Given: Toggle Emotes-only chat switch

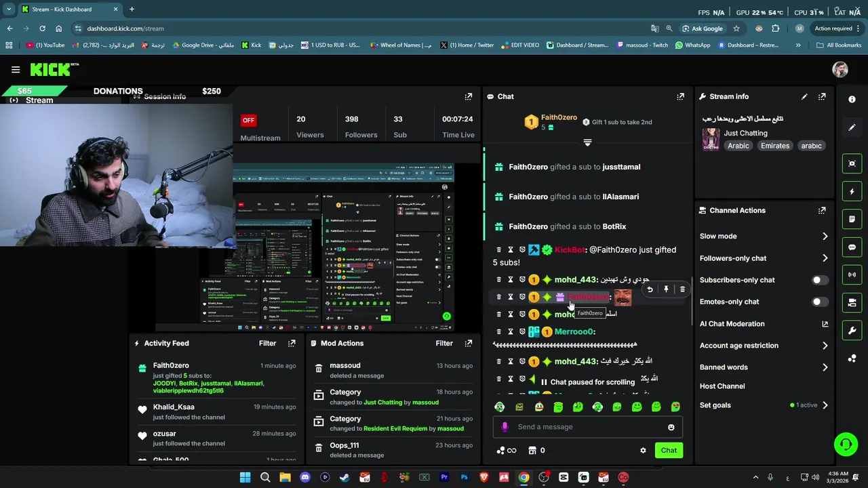Looking at the screenshot, I should click(819, 302).
